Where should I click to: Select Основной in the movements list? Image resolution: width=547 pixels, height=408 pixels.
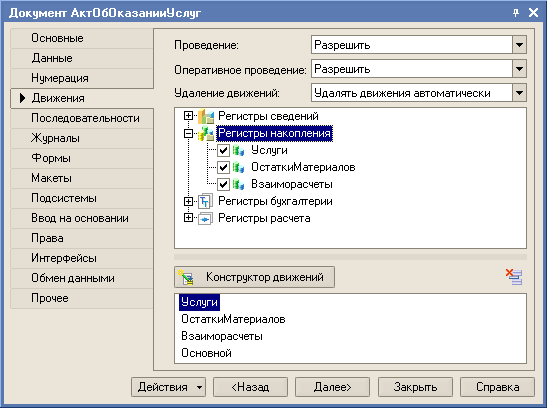pyautogui.click(x=207, y=353)
